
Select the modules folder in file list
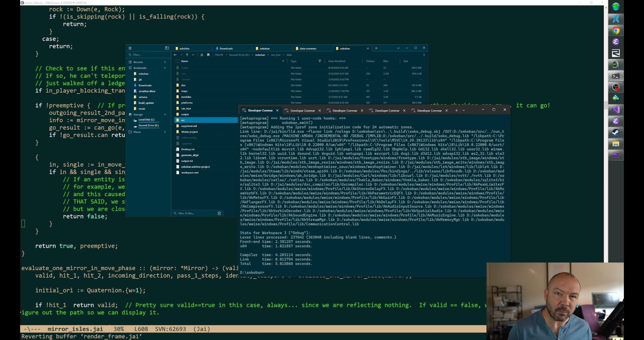[x=186, y=97]
